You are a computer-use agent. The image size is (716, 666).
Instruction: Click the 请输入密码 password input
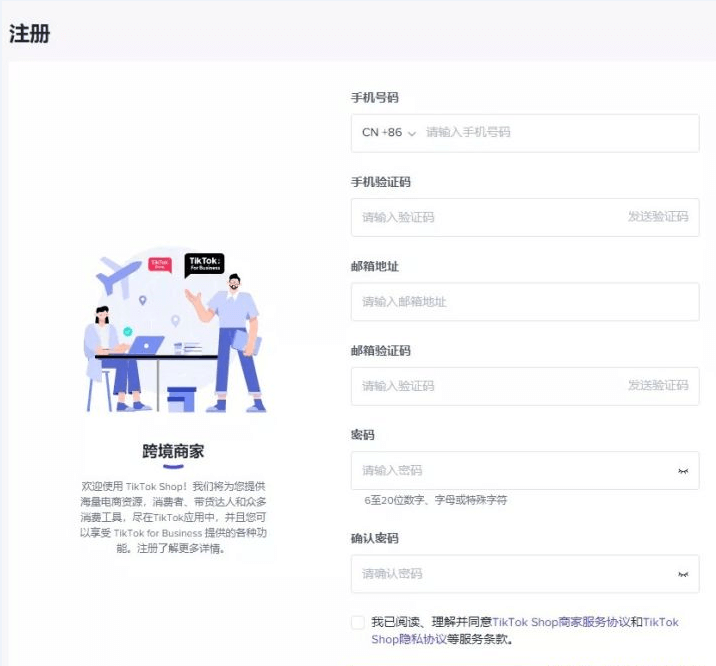click(x=510, y=471)
